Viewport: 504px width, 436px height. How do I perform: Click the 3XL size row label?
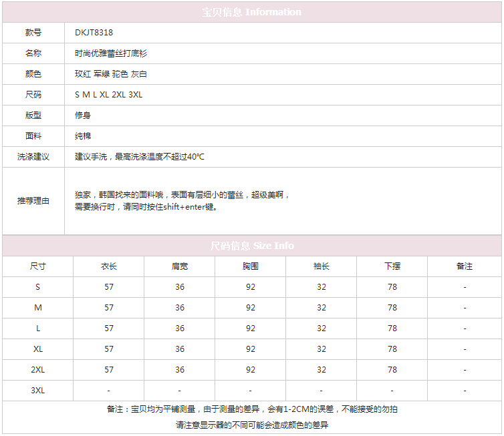coord(38,391)
